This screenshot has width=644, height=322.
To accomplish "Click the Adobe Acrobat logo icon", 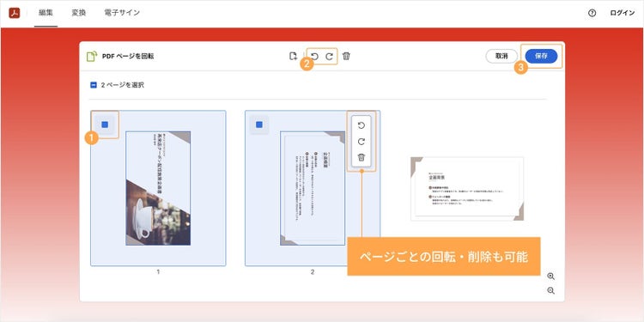I will pyautogui.click(x=15, y=13).
